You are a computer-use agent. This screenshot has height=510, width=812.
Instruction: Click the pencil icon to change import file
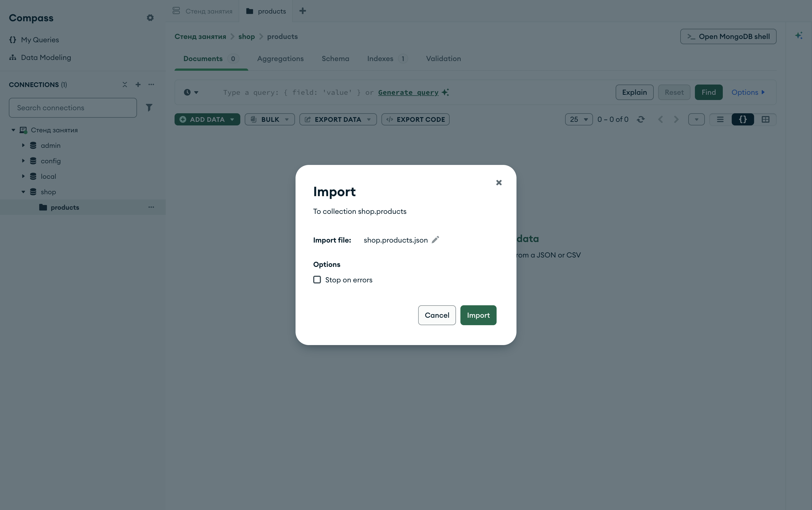[435, 240]
